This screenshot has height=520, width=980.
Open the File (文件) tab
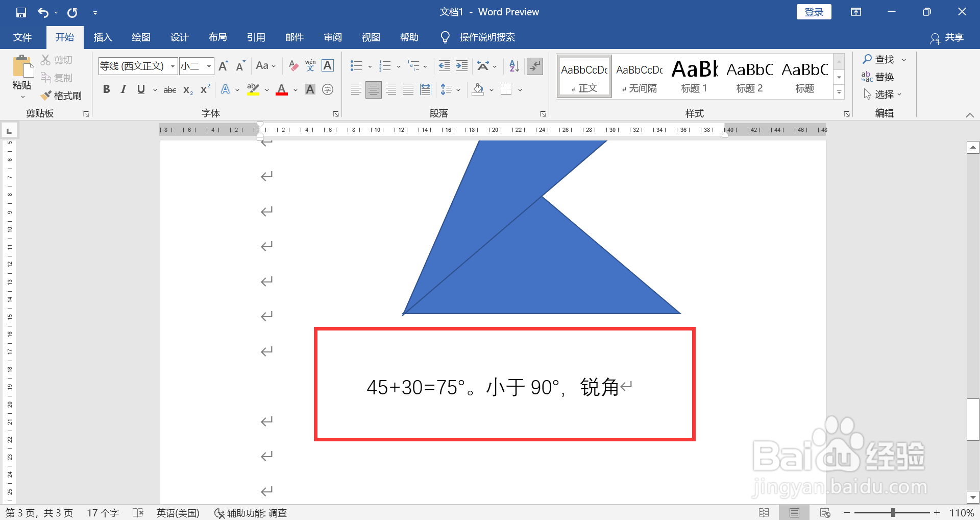[22, 37]
